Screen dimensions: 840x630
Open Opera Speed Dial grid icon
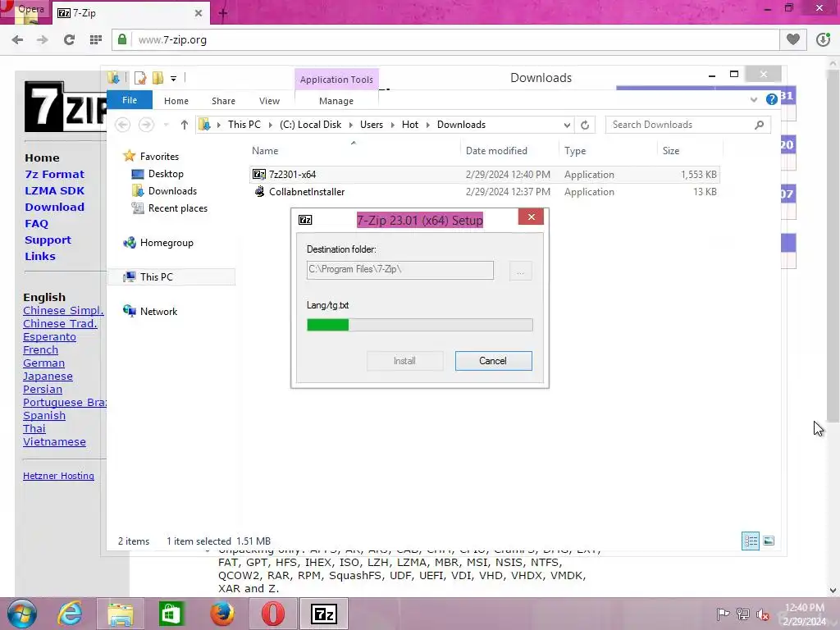click(x=96, y=39)
